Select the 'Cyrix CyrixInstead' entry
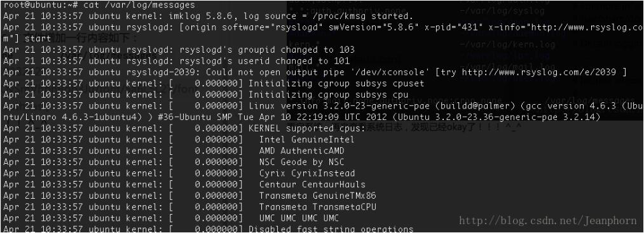 point(307,173)
